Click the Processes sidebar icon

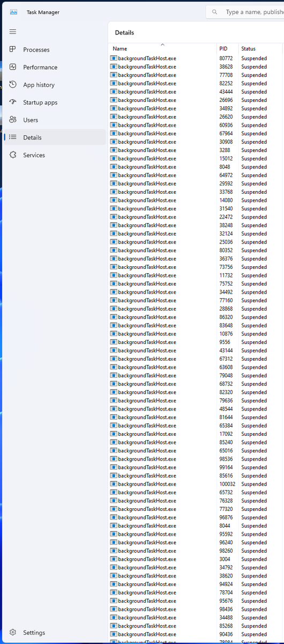pyautogui.click(x=13, y=49)
